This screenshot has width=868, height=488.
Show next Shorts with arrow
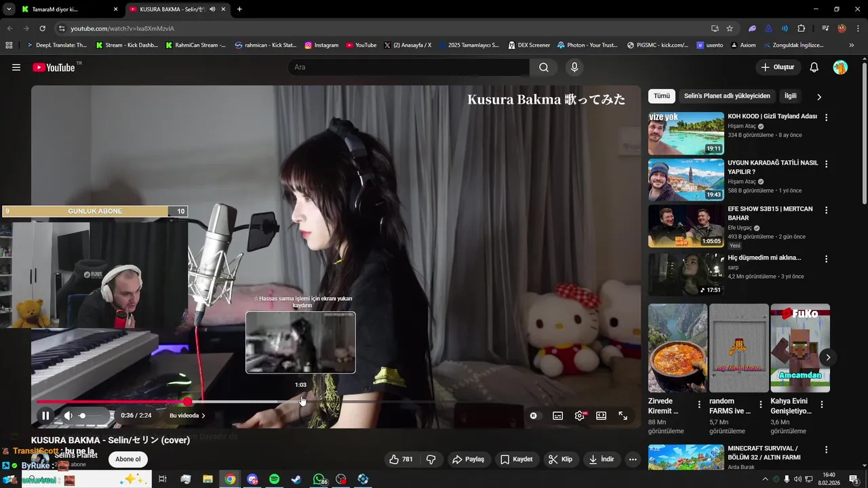pos(827,357)
